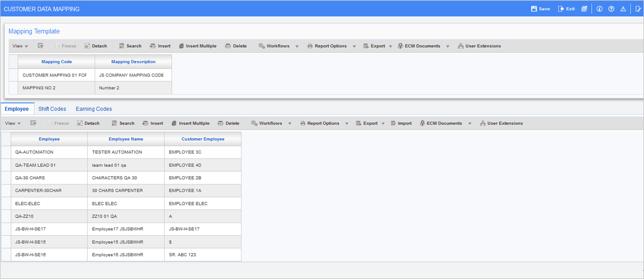Click the Employee17 JSJSBWHR name cell
644x279 pixels.
pos(126,229)
